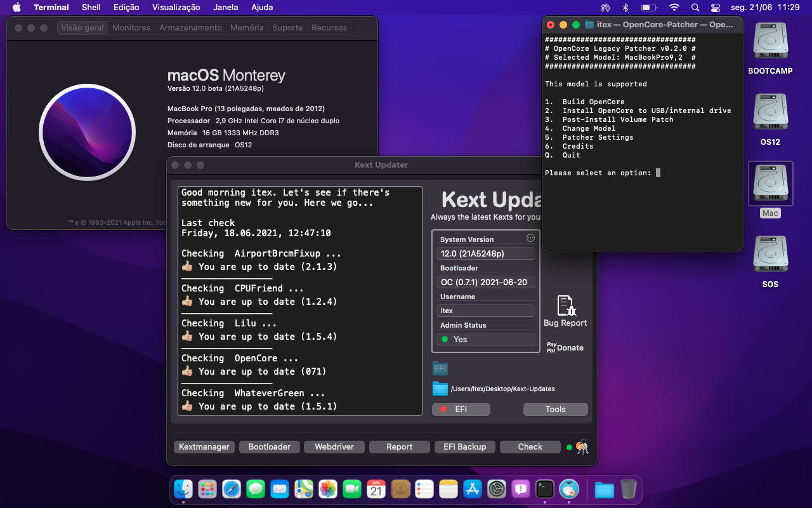812x508 pixels.
Task: Expand the System Version more-options ellipsis
Action: pyautogui.click(x=530, y=238)
